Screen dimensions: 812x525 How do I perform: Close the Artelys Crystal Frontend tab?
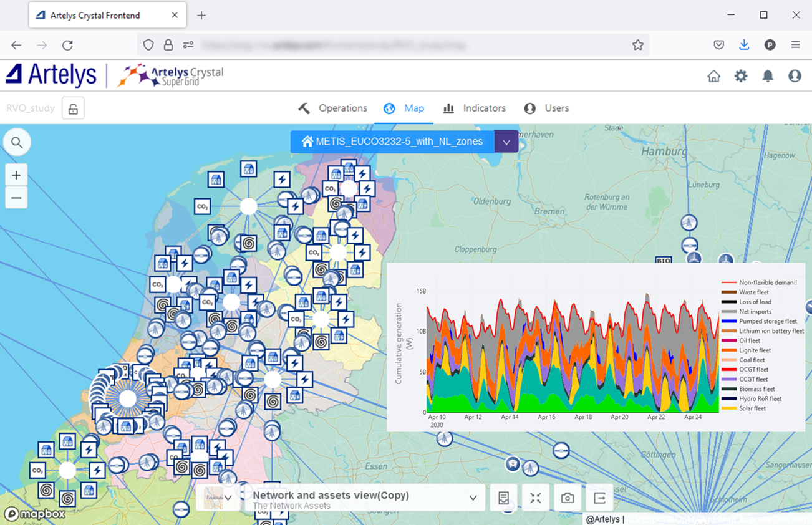(x=175, y=15)
